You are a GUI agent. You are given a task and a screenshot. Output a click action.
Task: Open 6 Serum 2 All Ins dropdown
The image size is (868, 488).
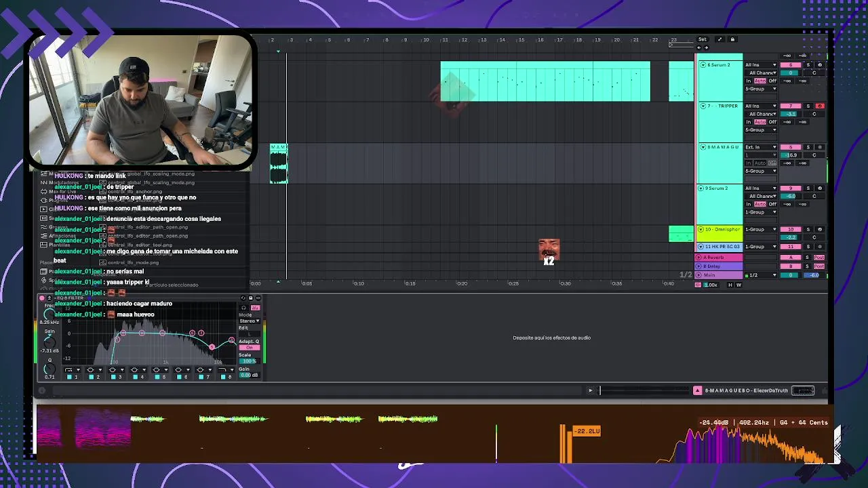(x=761, y=65)
